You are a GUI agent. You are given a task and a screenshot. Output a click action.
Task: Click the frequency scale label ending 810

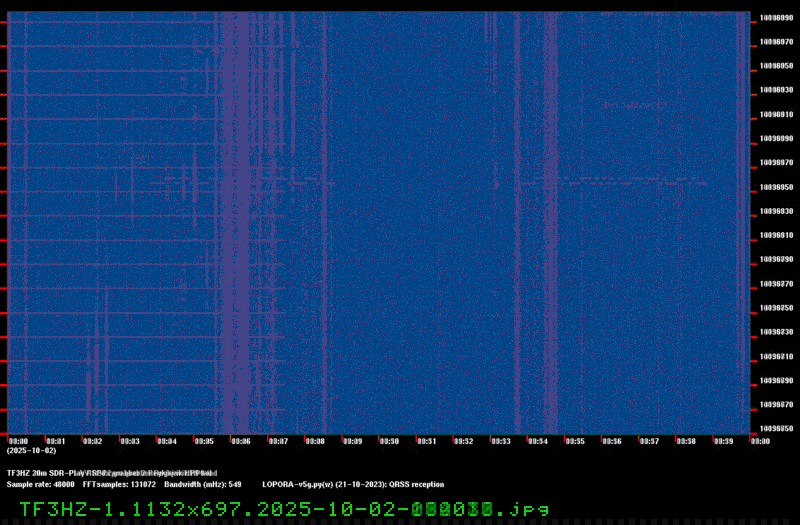click(776, 235)
